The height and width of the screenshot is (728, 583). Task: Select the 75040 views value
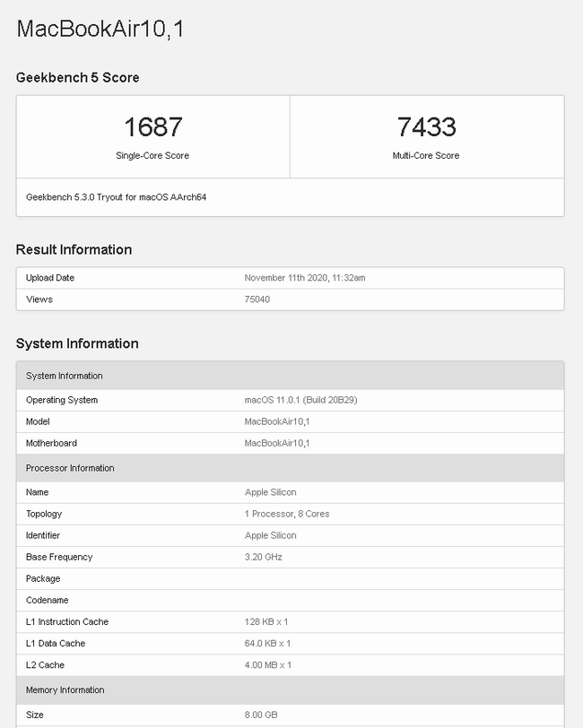pos(257,299)
